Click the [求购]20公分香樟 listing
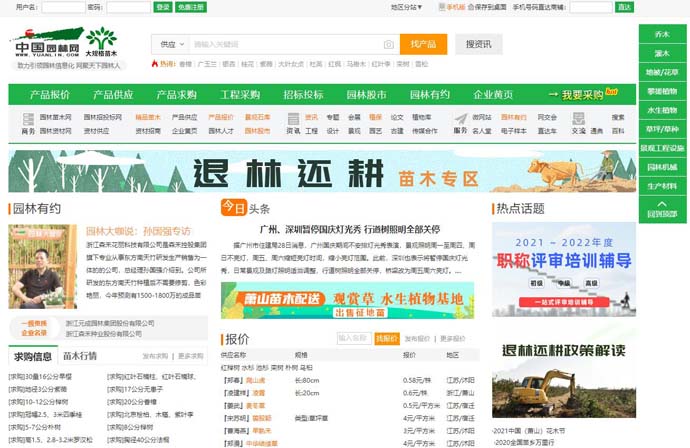The width and height of the screenshot is (690, 448). (x=132, y=402)
